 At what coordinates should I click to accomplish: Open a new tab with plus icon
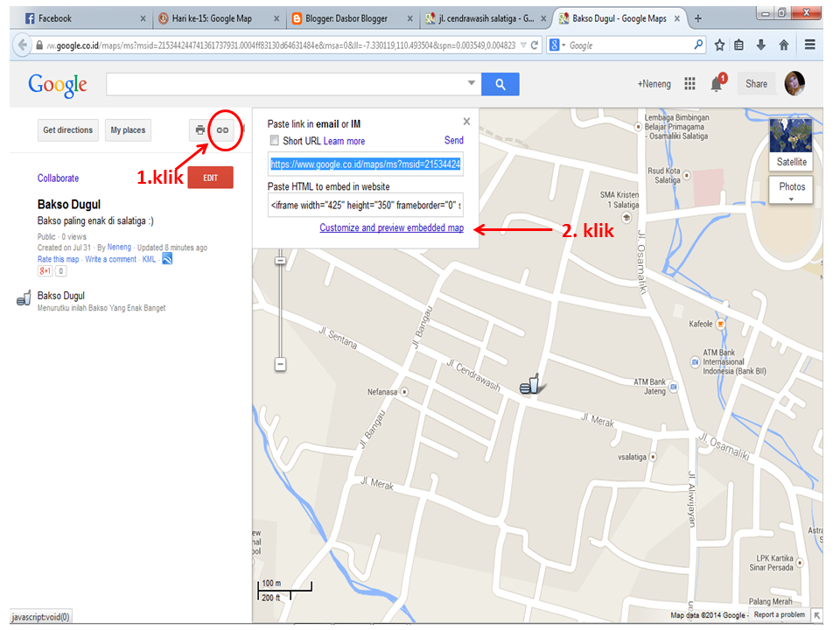pos(697,18)
